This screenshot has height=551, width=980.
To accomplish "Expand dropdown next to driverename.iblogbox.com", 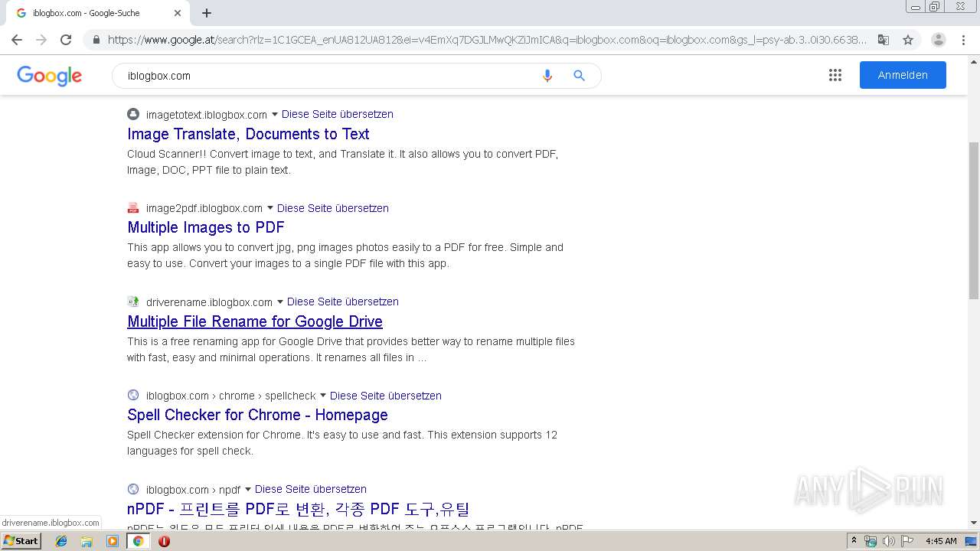I will [280, 302].
